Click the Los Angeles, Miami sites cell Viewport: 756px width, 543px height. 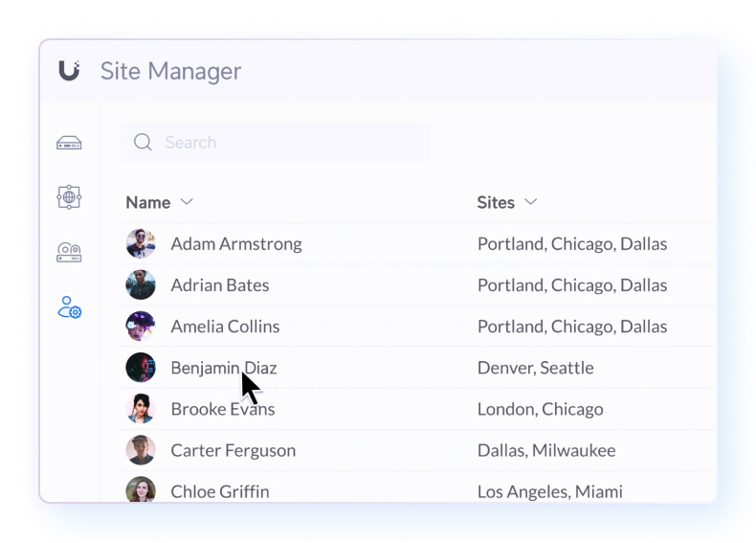pyautogui.click(x=549, y=492)
